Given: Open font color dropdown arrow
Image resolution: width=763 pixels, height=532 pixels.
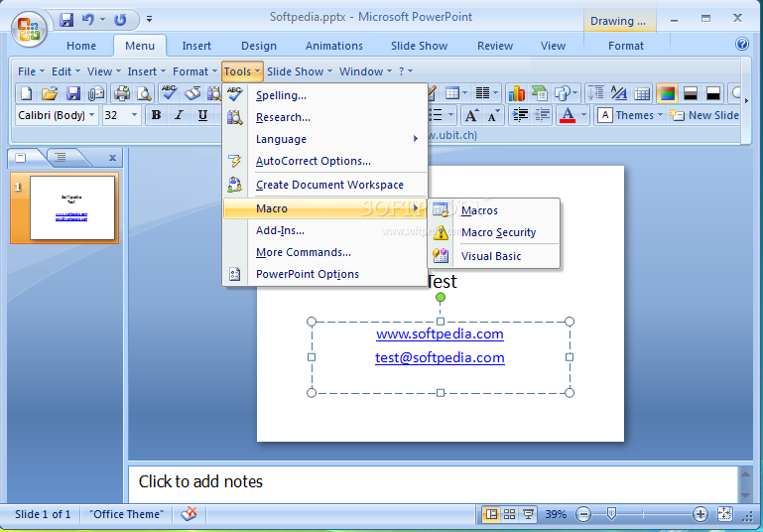Looking at the screenshot, I should [584, 115].
